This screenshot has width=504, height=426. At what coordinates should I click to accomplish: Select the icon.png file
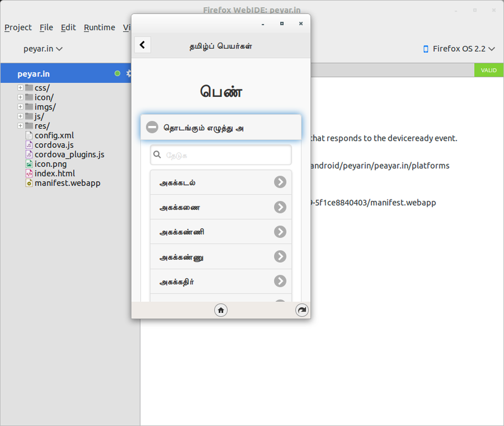pos(50,164)
